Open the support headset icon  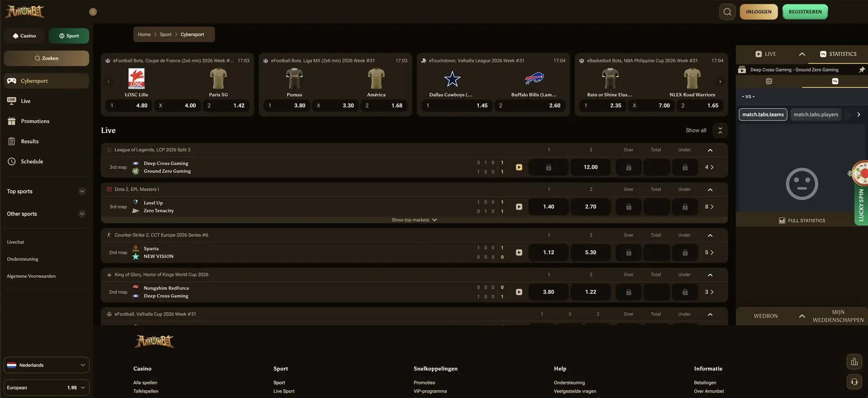click(x=854, y=382)
